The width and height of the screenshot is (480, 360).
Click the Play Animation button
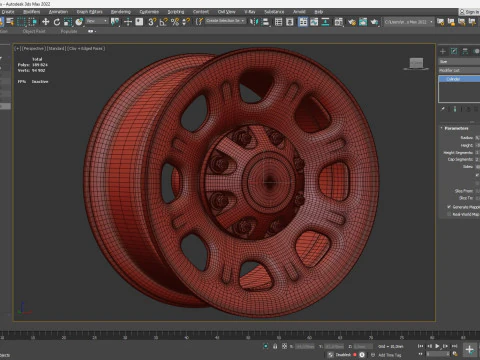437,346
